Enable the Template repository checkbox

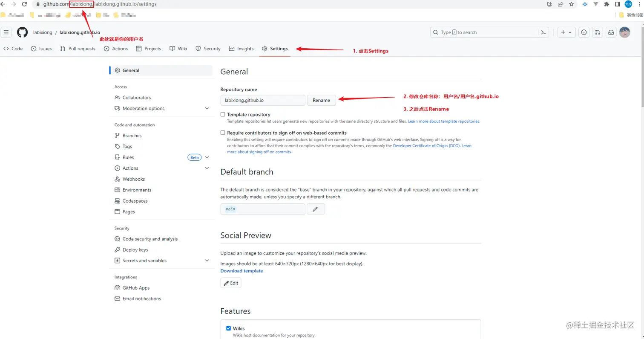222,114
